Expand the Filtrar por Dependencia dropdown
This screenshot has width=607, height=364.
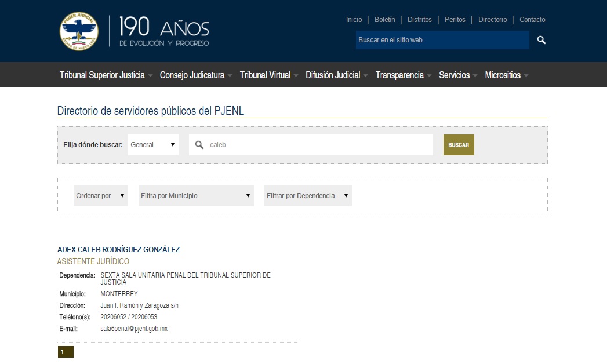pos(308,196)
